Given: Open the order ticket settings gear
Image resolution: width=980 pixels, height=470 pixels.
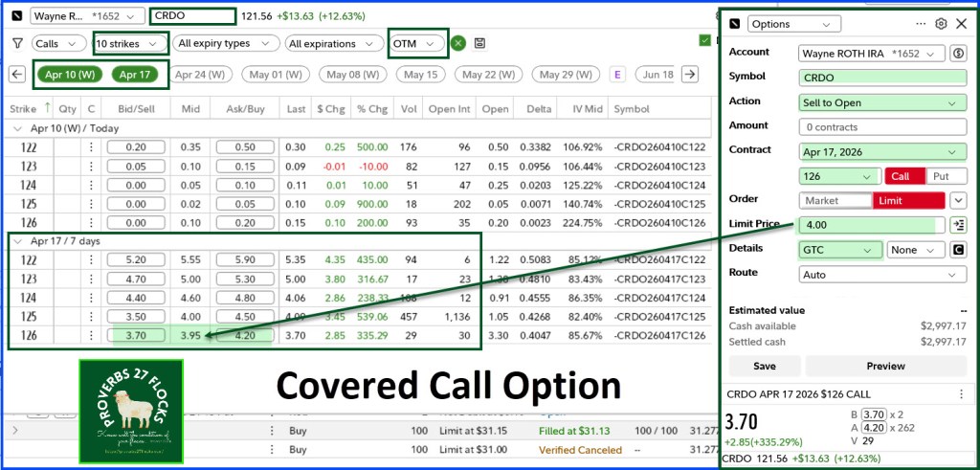Looking at the screenshot, I should (x=941, y=24).
